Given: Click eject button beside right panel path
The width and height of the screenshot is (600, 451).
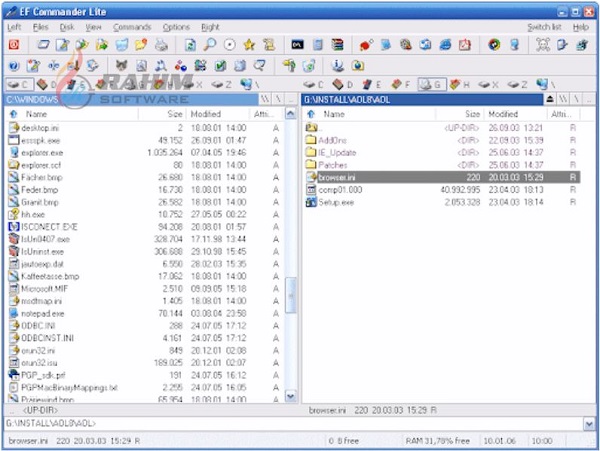Looking at the screenshot, I should 549,99.
